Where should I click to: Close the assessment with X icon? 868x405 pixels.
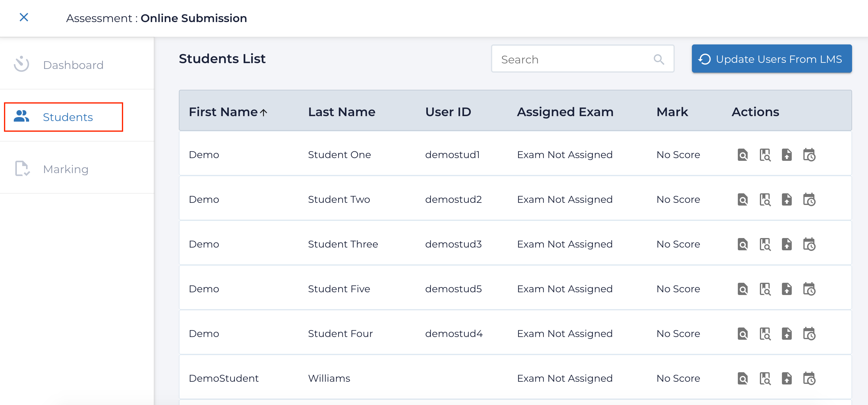tap(24, 17)
